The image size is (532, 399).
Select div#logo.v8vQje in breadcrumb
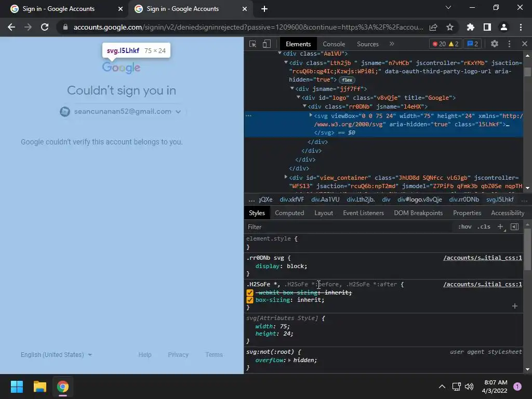tap(419, 199)
